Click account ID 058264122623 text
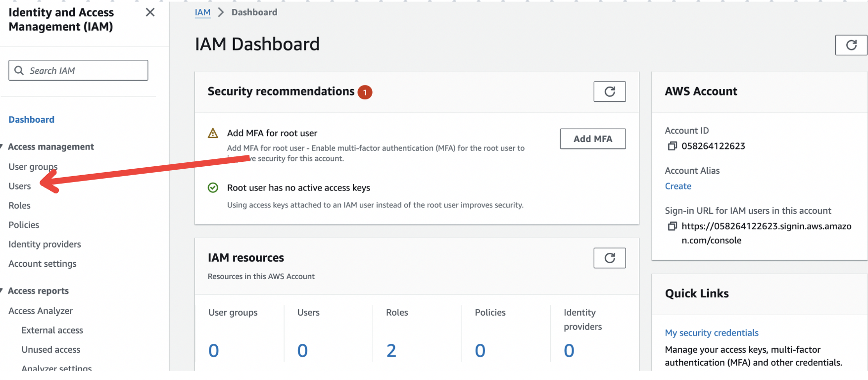The image size is (868, 380). (713, 146)
